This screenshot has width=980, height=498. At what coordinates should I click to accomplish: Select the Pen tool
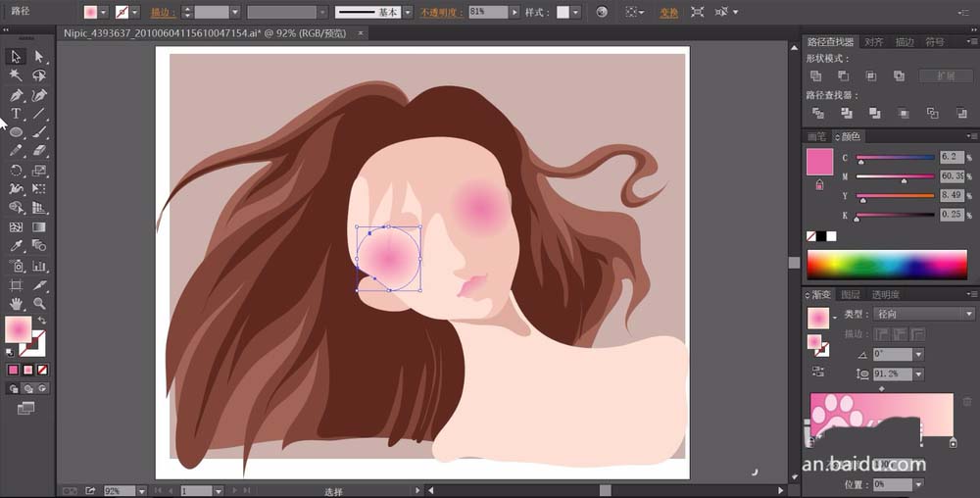pos(16,95)
